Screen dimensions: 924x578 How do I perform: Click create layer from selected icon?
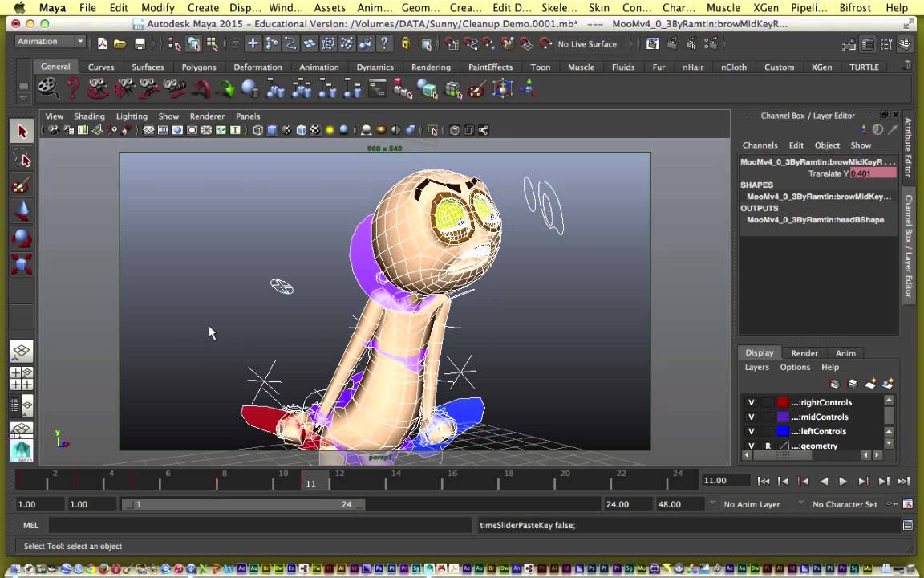[x=888, y=384]
